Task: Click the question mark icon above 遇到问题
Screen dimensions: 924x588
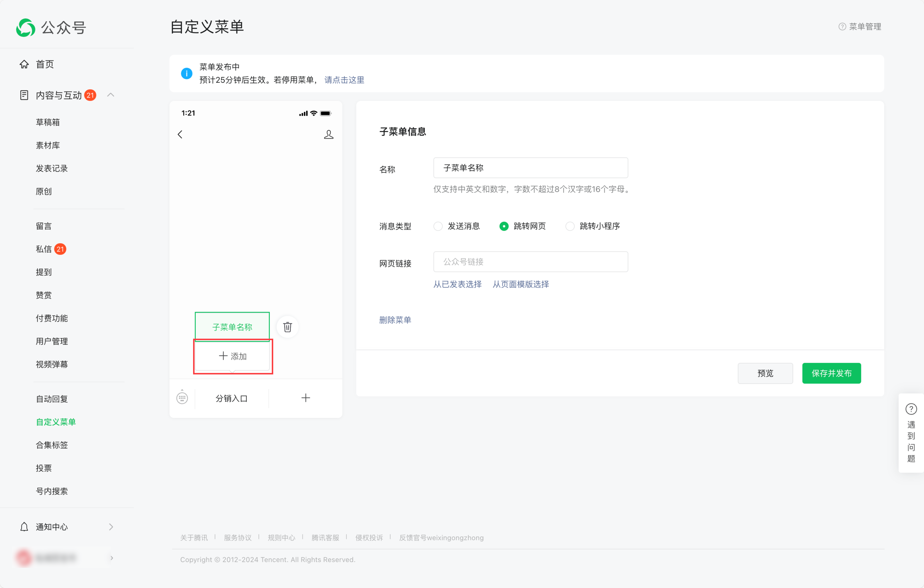Action: (911, 409)
